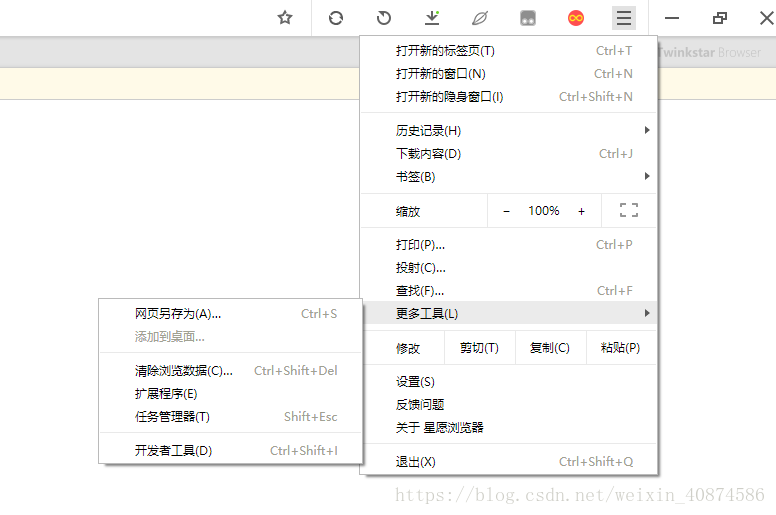Select 反馈问题 menu item

508,404
